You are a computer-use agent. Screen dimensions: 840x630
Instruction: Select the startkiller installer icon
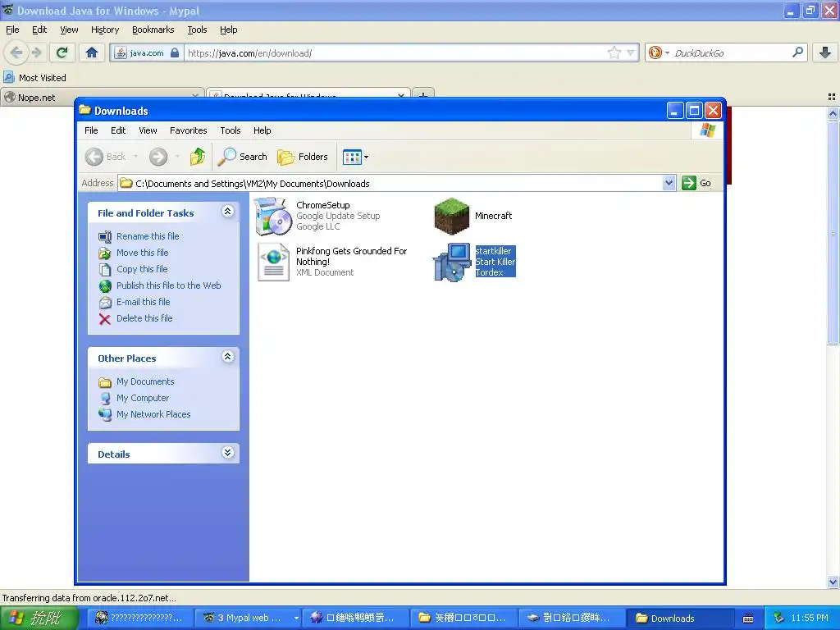coord(452,262)
